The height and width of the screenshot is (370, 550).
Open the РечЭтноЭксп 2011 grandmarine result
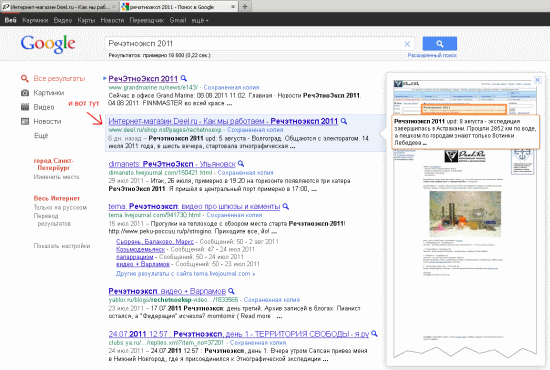click(x=143, y=79)
